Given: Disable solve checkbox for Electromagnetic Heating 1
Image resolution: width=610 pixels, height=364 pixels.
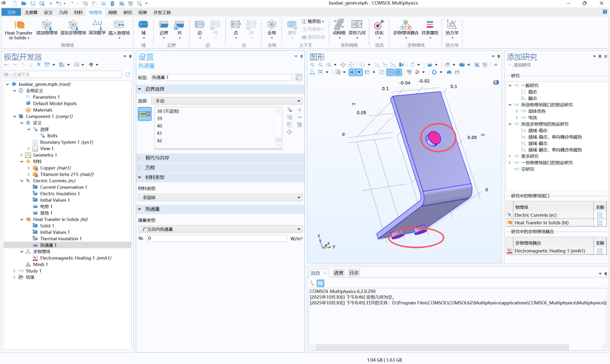Looking at the screenshot, I should click(x=600, y=251).
